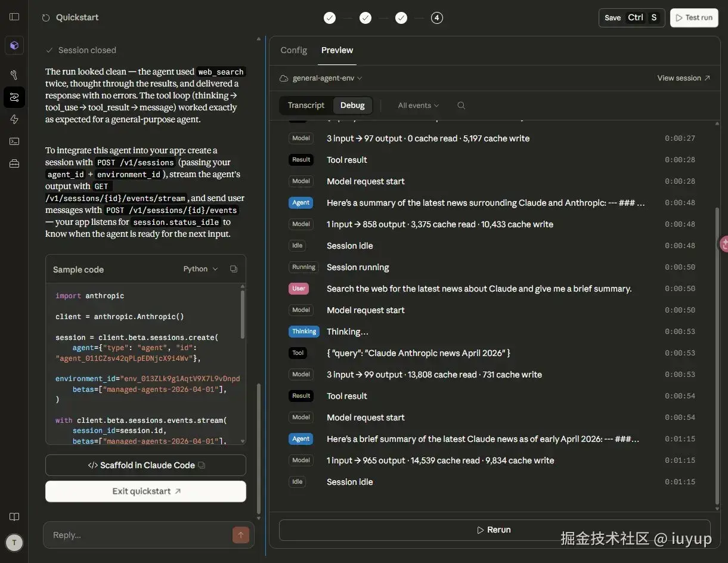The image size is (728, 563).
Task: Start a Test run
Action: coord(694,18)
